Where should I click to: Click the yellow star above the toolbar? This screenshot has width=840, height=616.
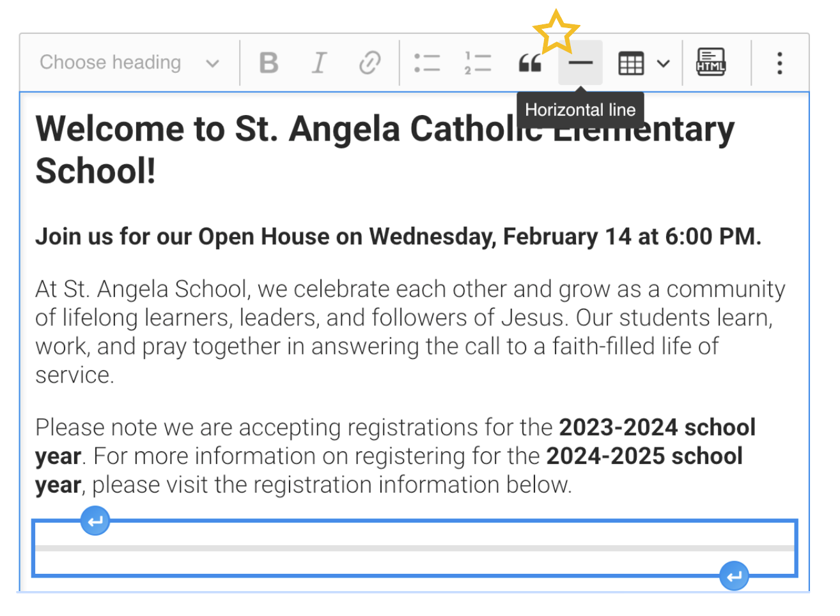[556, 32]
